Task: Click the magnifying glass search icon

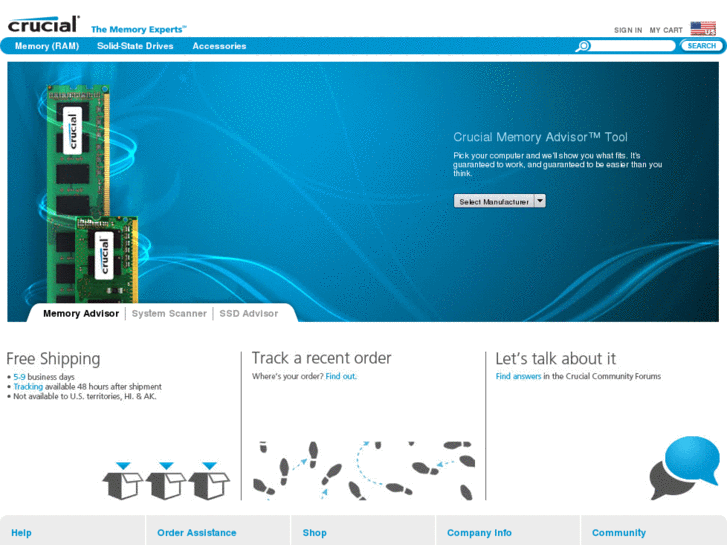Action: [x=583, y=46]
